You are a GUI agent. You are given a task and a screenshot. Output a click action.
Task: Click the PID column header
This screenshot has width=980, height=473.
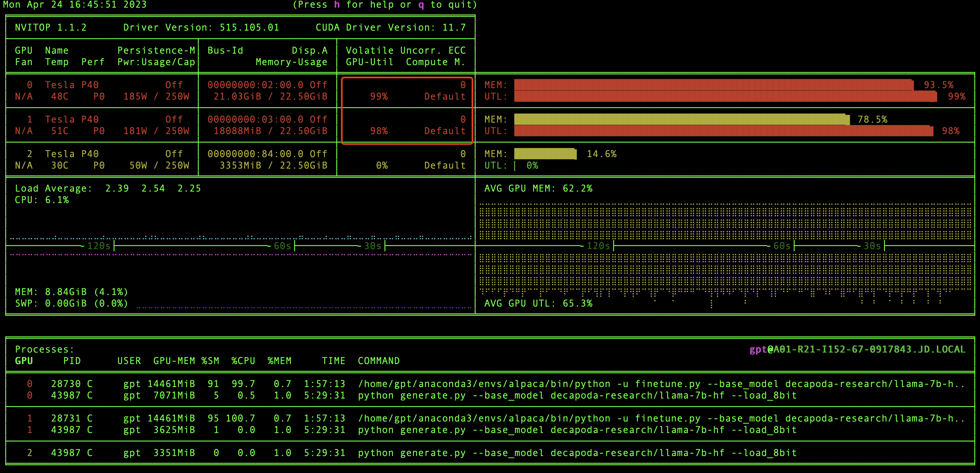[72, 361]
